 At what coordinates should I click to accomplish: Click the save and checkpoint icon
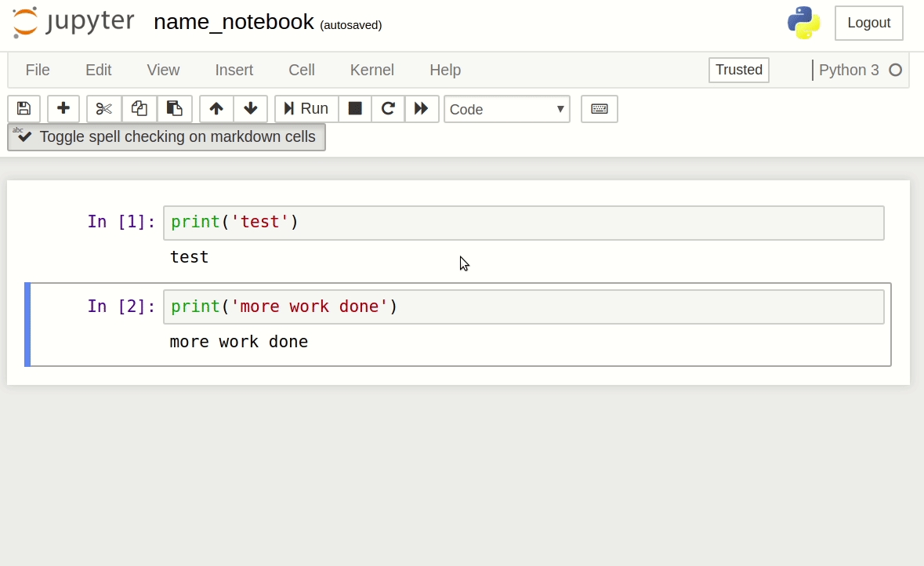point(24,109)
